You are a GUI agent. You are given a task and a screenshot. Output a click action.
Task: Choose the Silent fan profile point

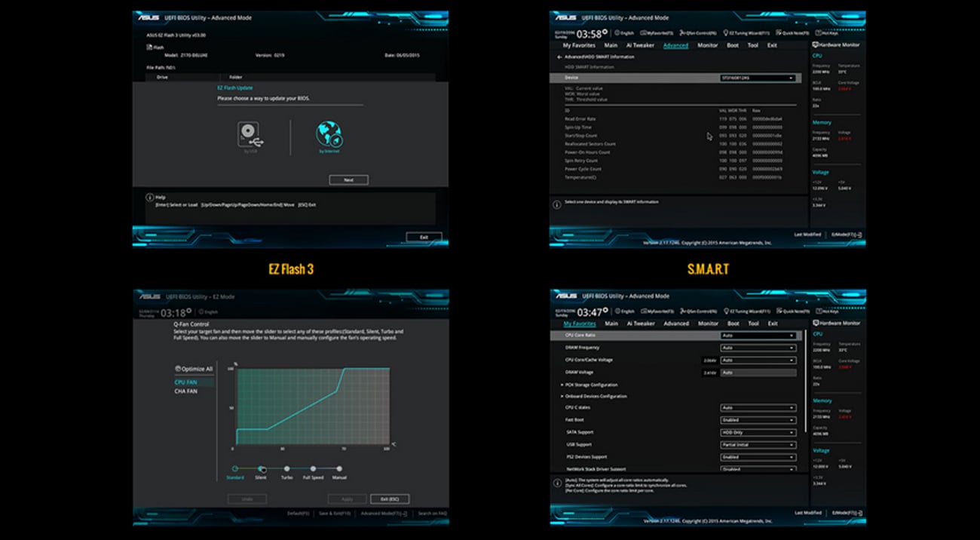pos(261,468)
